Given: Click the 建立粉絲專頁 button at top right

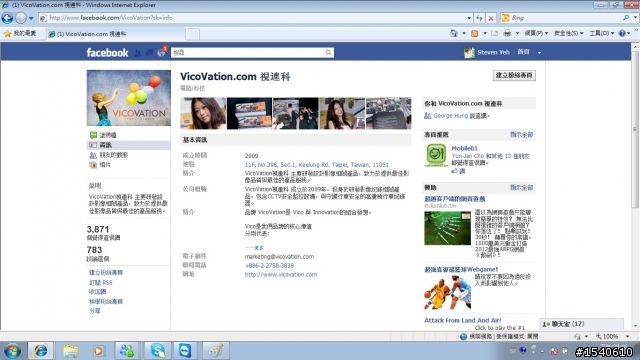Looking at the screenshot, I should pyautogui.click(x=514, y=76).
